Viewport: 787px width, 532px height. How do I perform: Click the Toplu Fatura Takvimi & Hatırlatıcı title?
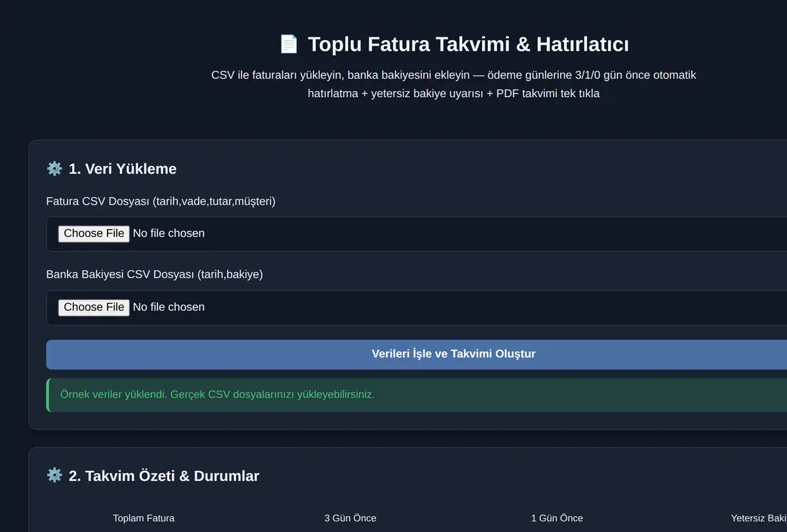(x=468, y=44)
